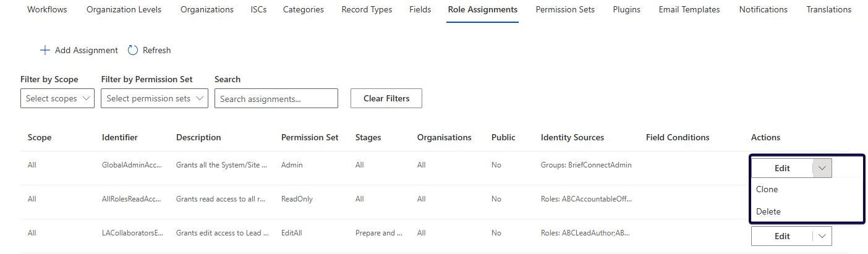Open the Organization Levels tab

(x=124, y=9)
